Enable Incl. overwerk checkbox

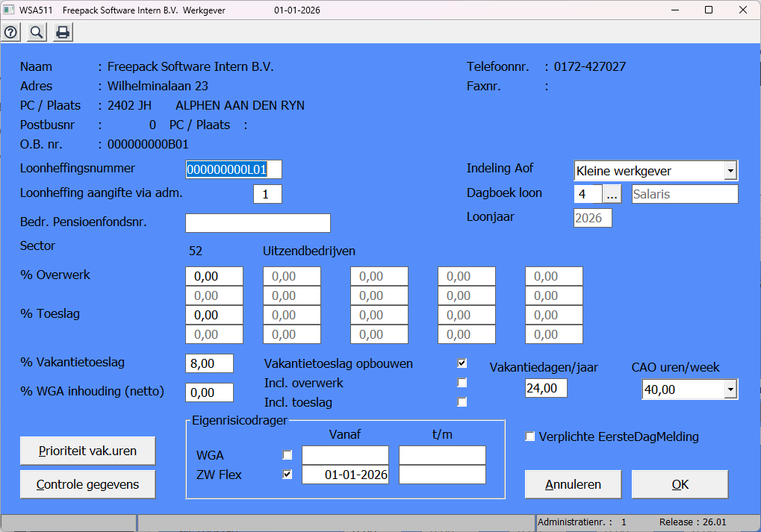point(462,383)
